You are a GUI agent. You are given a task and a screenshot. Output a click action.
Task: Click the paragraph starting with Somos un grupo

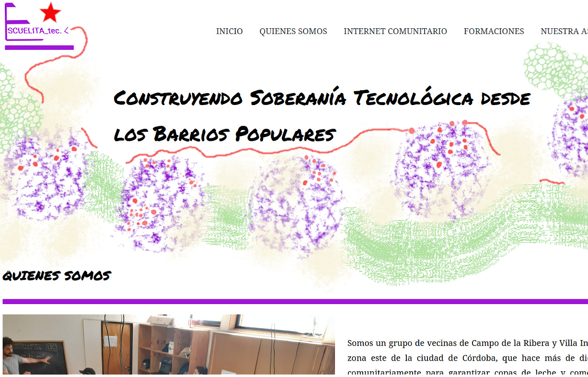pyautogui.click(x=467, y=357)
